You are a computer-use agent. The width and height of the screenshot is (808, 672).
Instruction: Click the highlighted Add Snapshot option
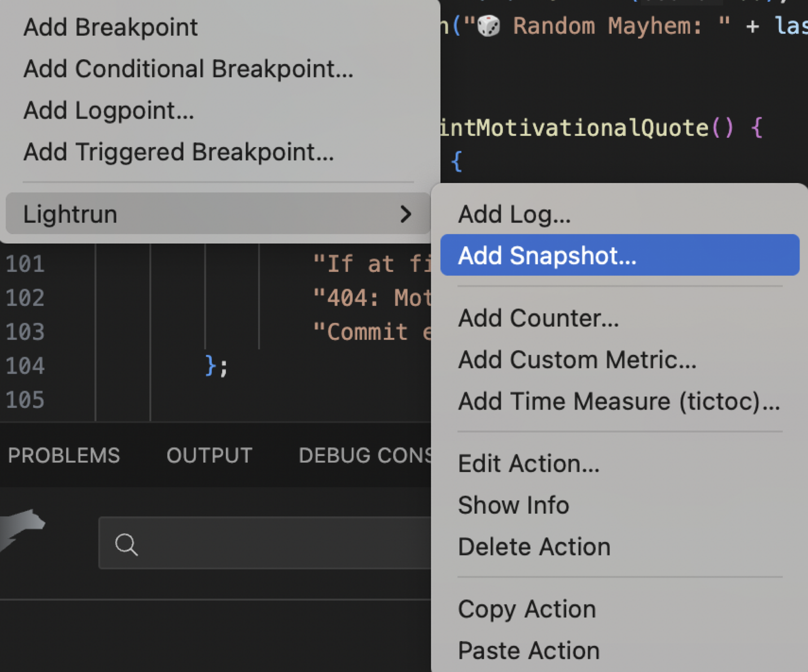tap(547, 256)
